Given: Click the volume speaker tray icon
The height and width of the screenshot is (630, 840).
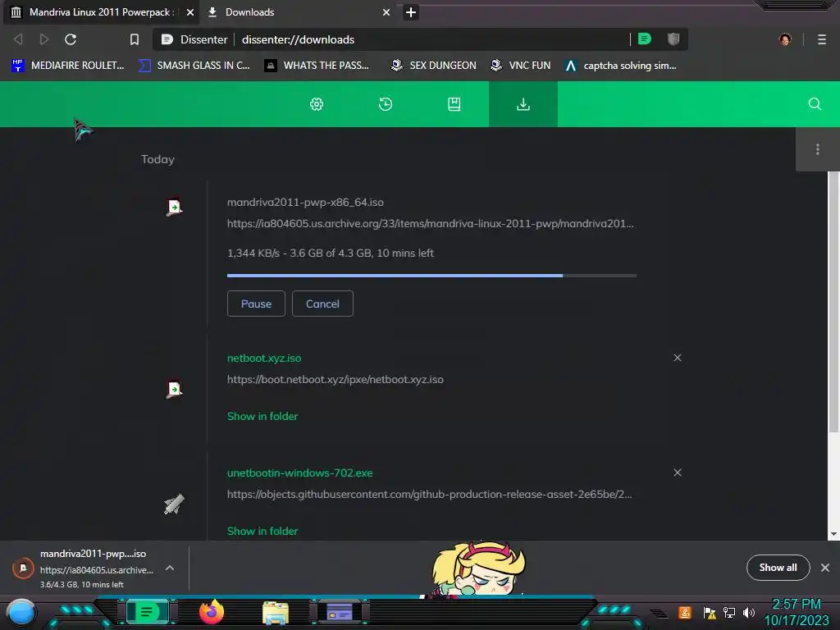Looking at the screenshot, I should [748, 612].
